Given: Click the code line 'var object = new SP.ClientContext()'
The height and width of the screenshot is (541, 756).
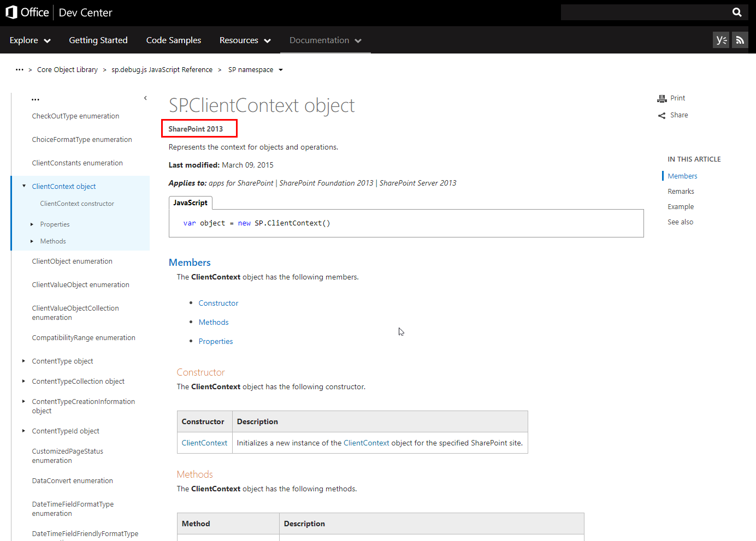Looking at the screenshot, I should click(x=257, y=223).
